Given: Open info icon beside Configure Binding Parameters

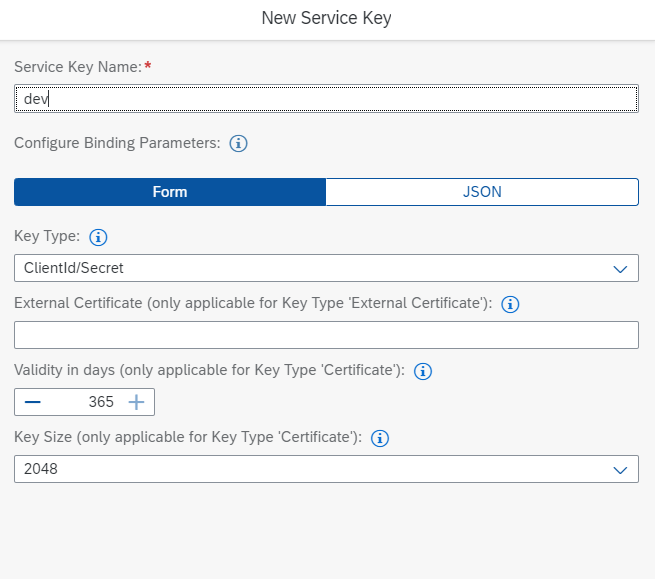Looking at the screenshot, I should 238,143.
